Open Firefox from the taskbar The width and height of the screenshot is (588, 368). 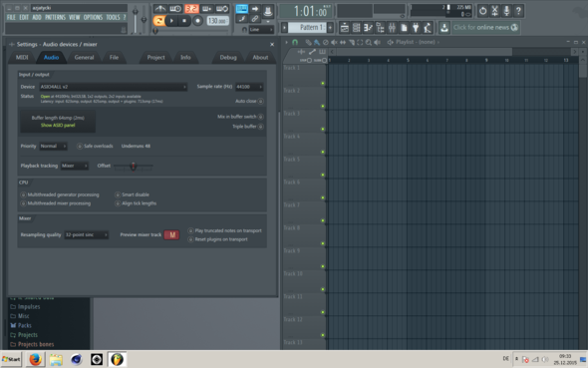[35, 359]
